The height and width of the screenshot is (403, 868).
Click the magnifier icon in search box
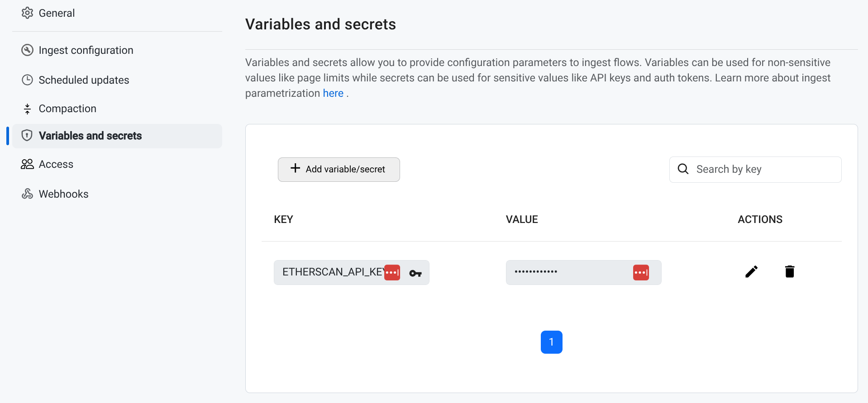pyautogui.click(x=683, y=169)
